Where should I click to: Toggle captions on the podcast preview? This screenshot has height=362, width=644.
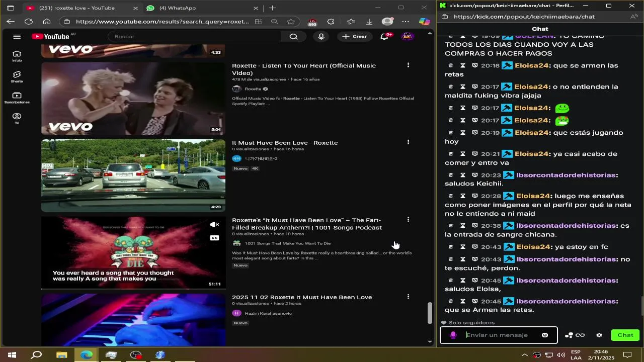[214, 238]
